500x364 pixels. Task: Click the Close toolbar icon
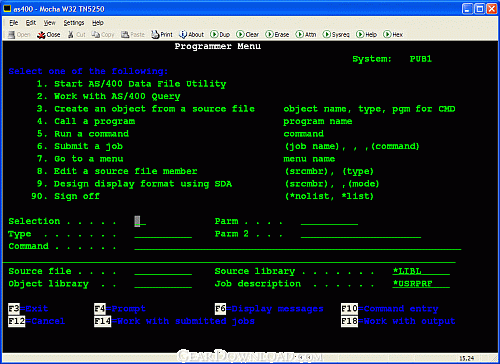[49, 34]
